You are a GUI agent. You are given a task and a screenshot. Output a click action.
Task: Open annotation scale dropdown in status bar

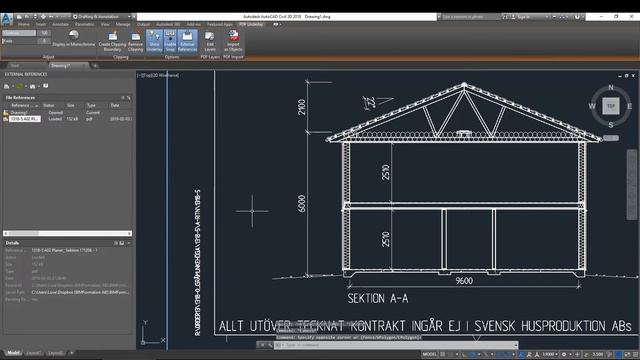coord(550,354)
